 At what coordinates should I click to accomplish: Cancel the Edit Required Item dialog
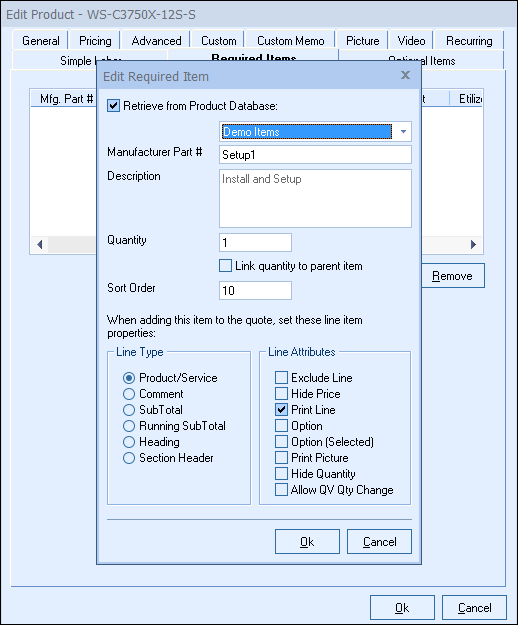pos(379,542)
